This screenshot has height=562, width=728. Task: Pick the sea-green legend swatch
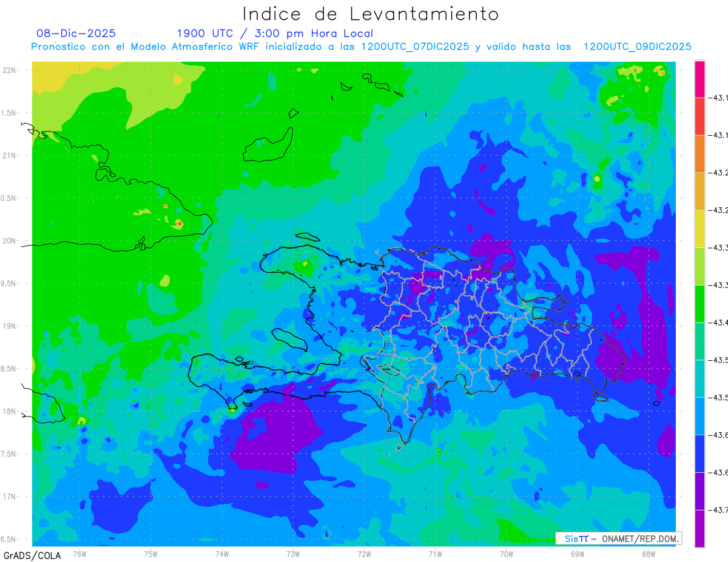coord(699,341)
